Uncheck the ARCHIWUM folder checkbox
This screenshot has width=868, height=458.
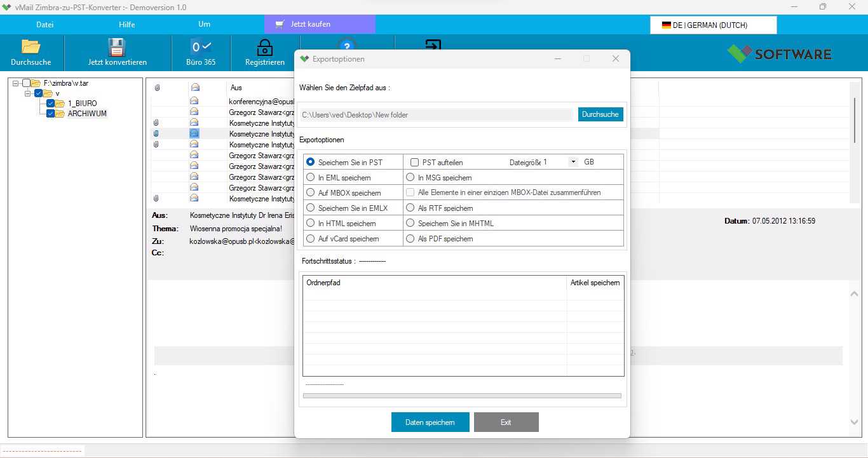(x=50, y=114)
